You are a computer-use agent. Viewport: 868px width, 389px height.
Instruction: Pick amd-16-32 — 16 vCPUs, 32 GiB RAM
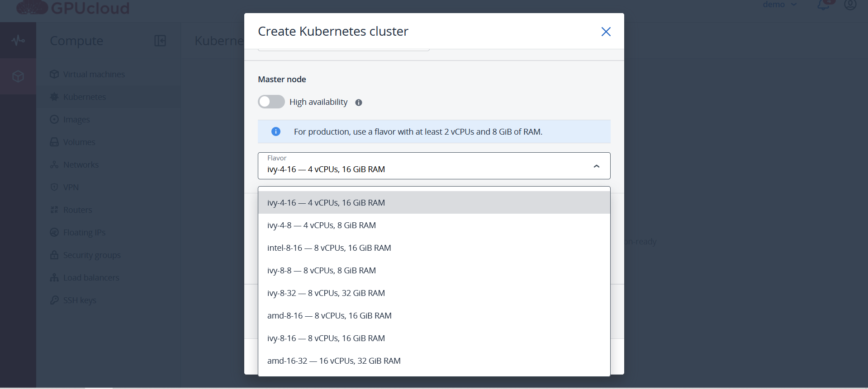coord(434,361)
